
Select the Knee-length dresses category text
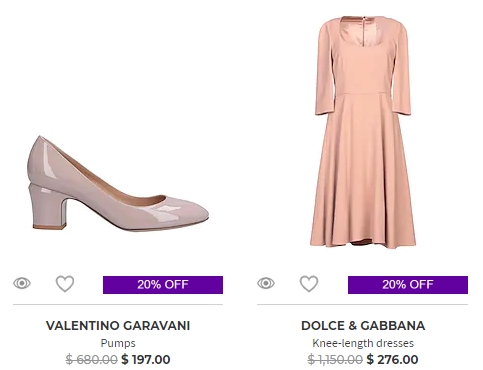pyautogui.click(x=363, y=343)
